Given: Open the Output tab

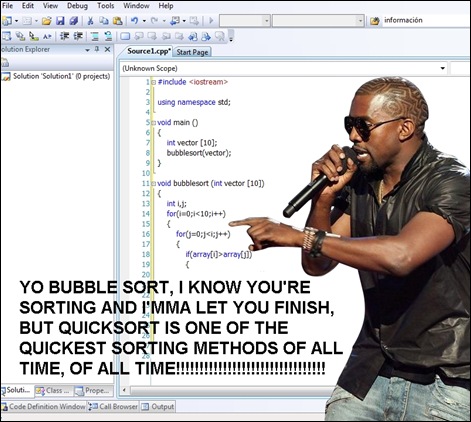Looking at the screenshot, I should click(158, 407).
